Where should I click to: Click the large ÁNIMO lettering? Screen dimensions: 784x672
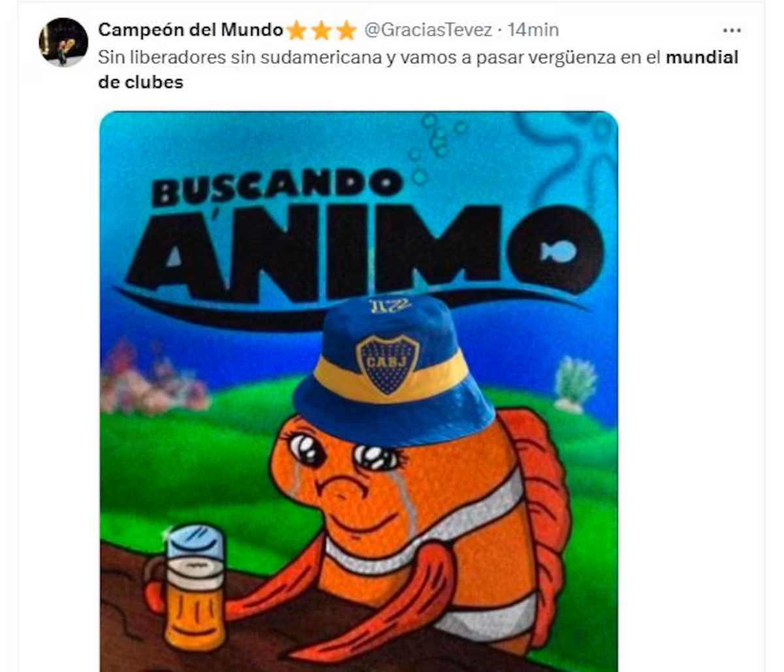coord(364,251)
